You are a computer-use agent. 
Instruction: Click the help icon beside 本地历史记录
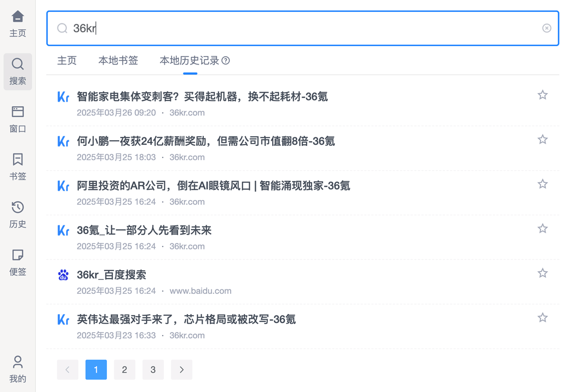coord(226,60)
